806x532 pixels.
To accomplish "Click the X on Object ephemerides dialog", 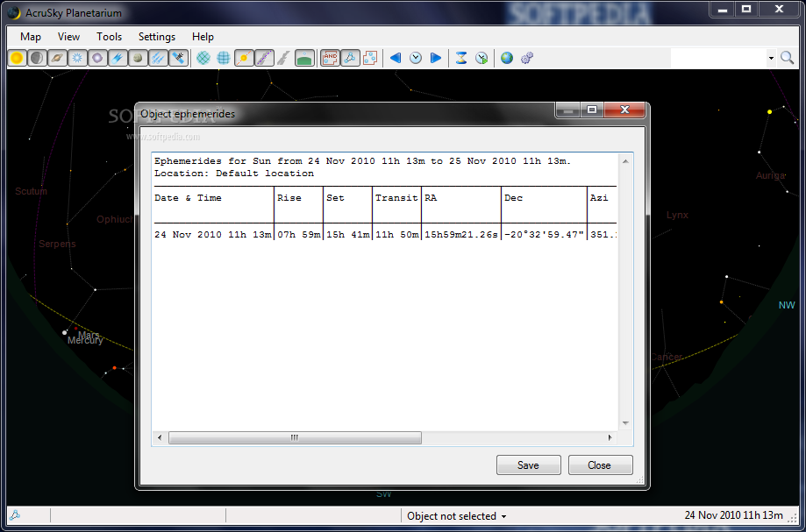I will click(x=624, y=110).
